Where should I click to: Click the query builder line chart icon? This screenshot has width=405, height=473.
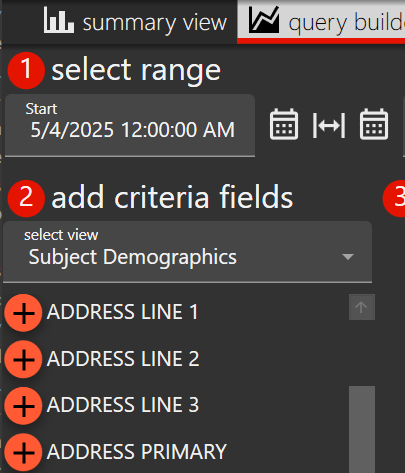click(x=264, y=20)
